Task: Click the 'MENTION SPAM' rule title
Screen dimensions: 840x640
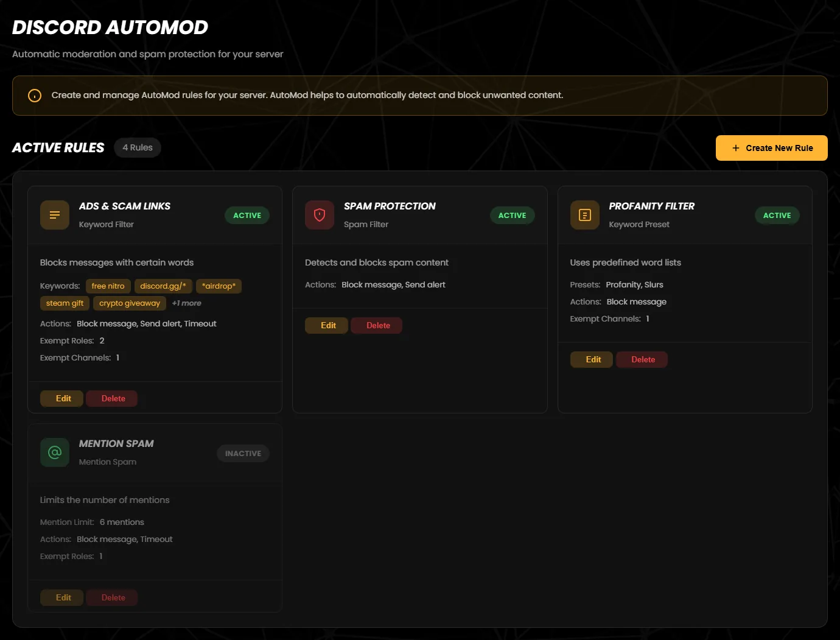Action: coord(116,444)
